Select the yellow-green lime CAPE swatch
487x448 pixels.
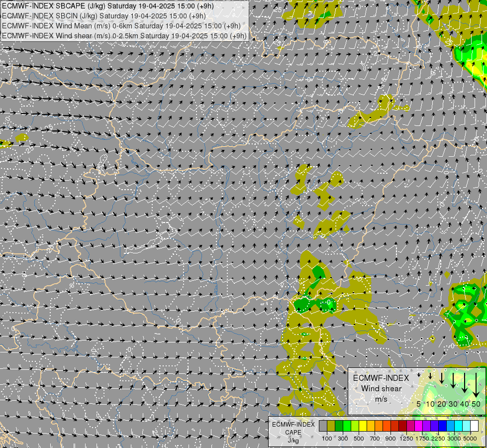355,426
